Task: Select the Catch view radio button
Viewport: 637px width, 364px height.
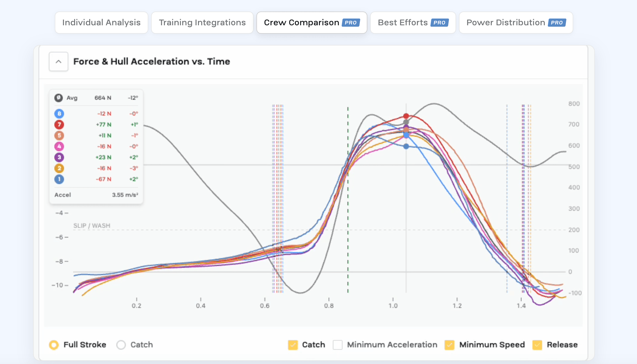Action: click(x=121, y=345)
